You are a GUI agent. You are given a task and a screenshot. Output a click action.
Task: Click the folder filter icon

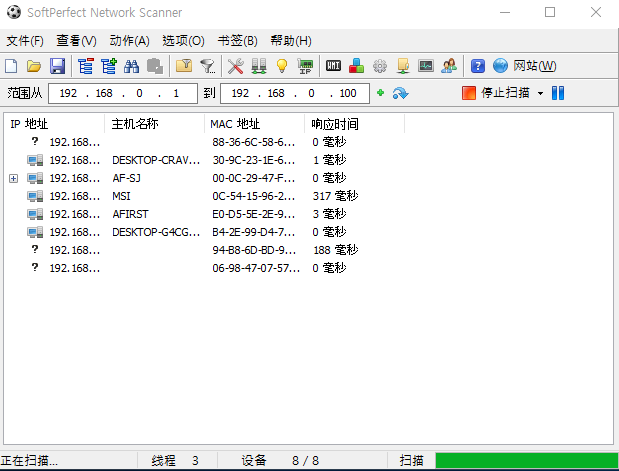point(184,66)
